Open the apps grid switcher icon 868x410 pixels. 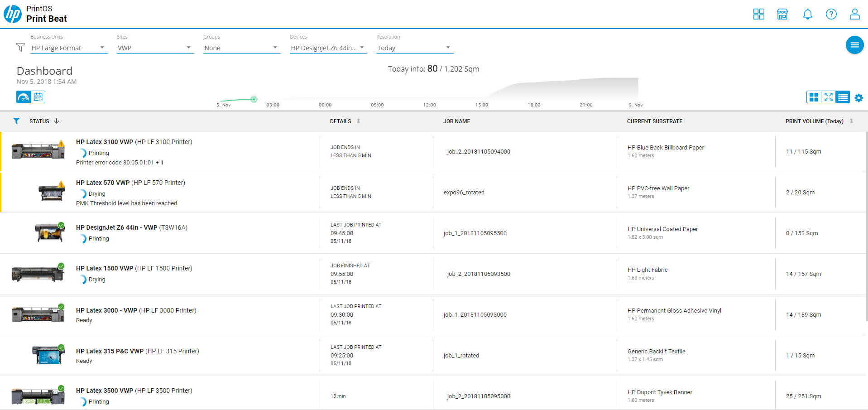759,14
